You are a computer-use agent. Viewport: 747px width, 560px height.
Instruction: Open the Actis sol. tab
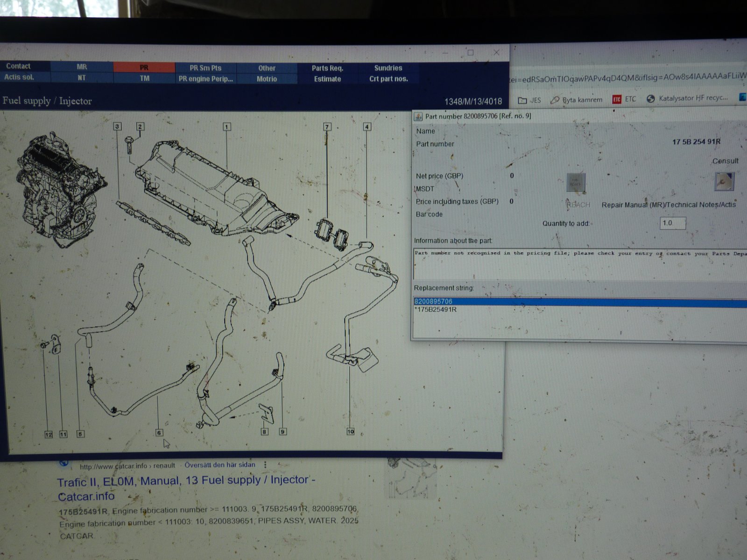[x=19, y=77]
